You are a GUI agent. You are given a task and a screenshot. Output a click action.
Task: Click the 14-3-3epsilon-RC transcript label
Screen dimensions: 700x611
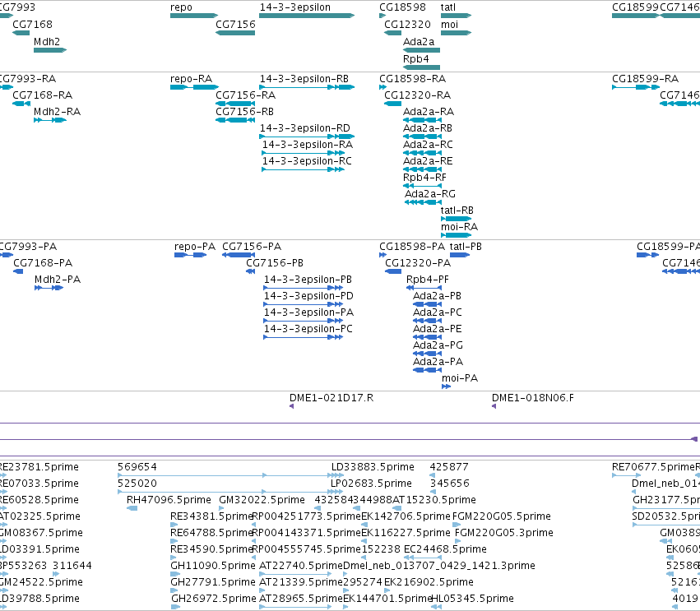307,161
